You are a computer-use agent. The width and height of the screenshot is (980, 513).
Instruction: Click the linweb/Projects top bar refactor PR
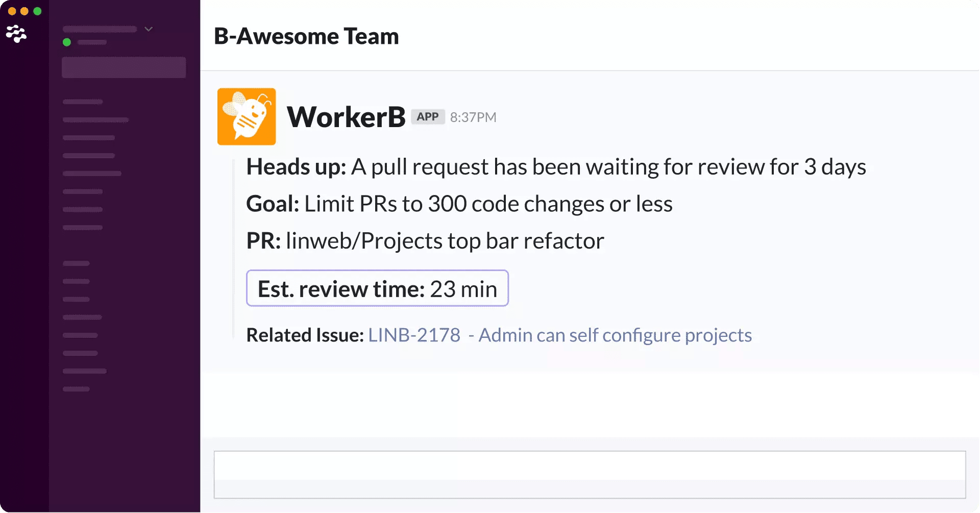445,241
